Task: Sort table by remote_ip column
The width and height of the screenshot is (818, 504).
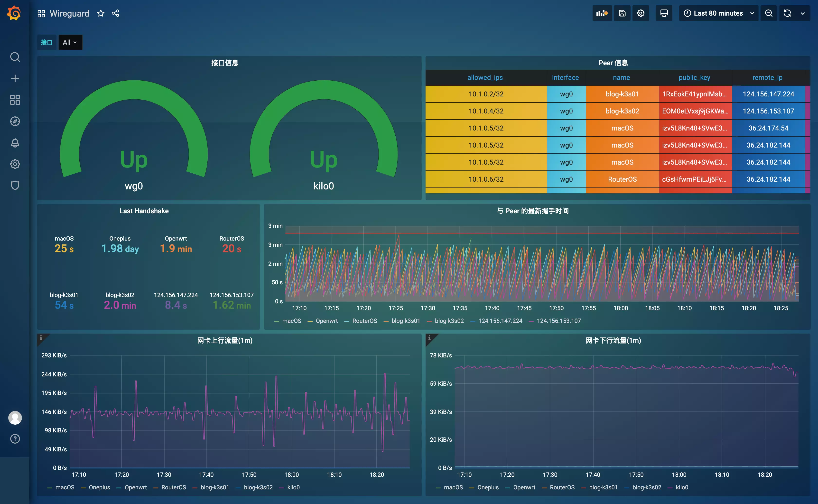Action: [767, 77]
